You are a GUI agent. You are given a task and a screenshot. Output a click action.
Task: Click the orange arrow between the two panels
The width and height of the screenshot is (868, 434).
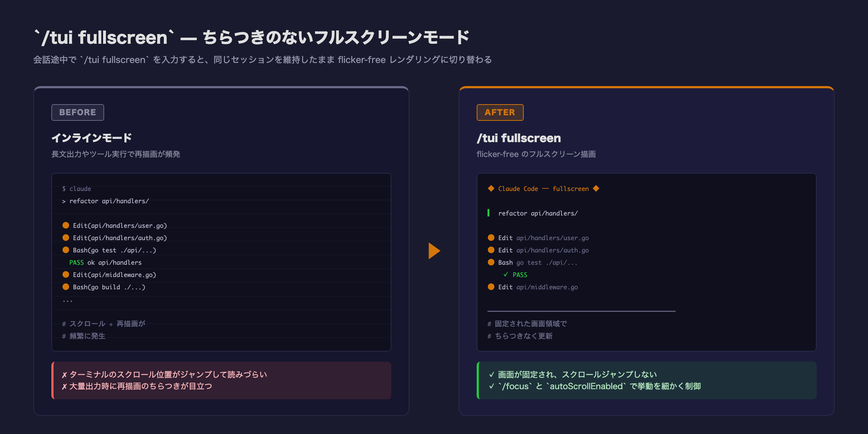click(434, 251)
